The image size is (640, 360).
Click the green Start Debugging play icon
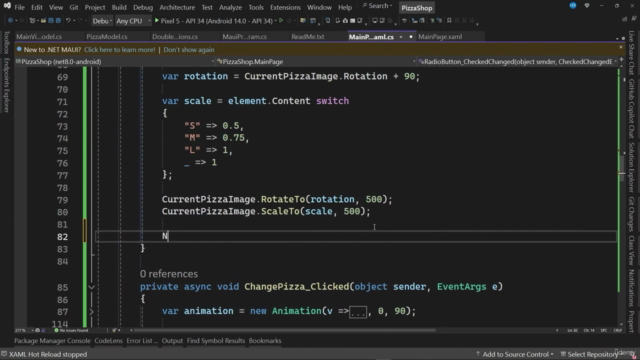point(156,20)
